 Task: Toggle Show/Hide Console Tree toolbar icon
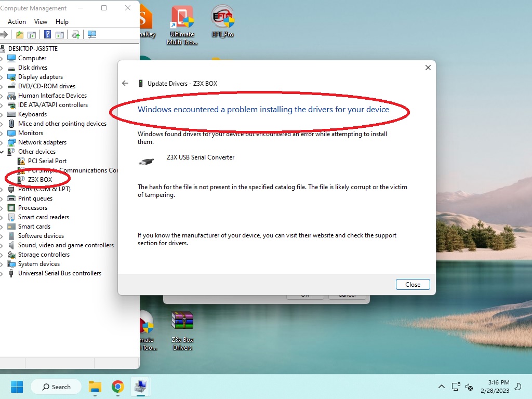pyautogui.click(x=32, y=34)
